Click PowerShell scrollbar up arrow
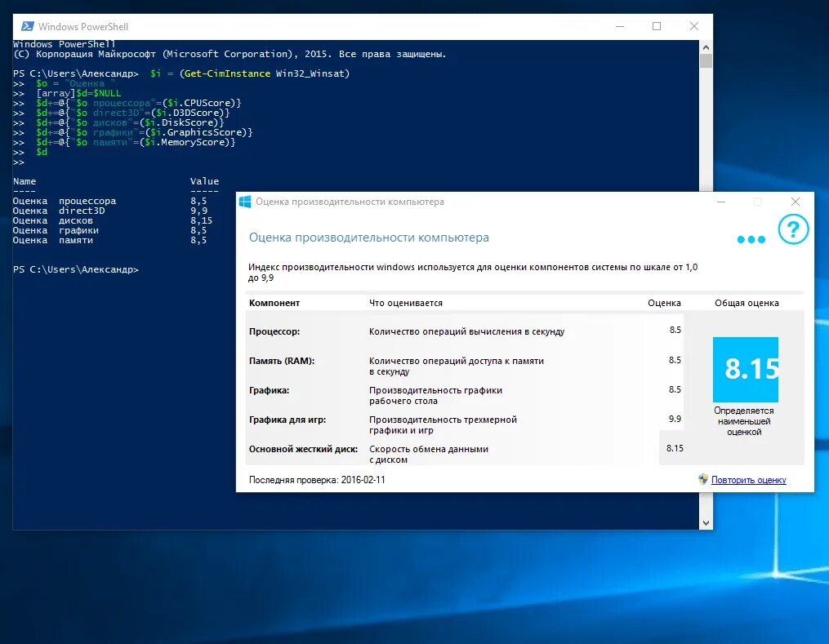The height and width of the screenshot is (644, 829). point(706,47)
